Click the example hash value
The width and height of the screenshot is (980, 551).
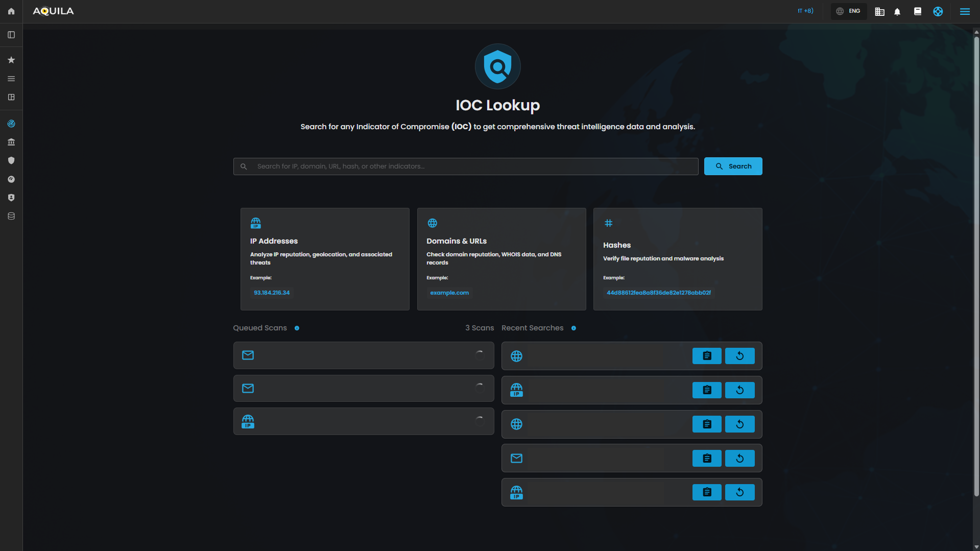[658, 293]
